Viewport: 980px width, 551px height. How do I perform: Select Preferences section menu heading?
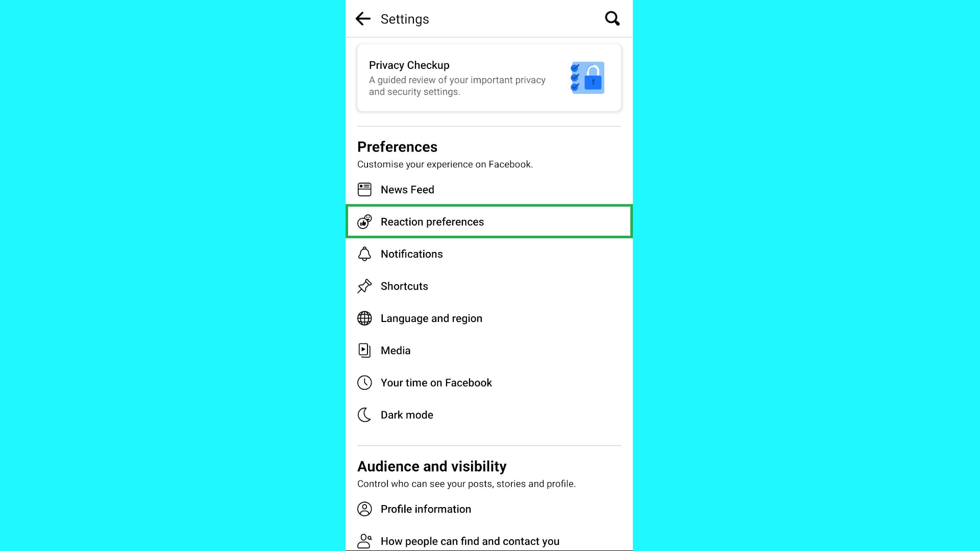click(397, 146)
